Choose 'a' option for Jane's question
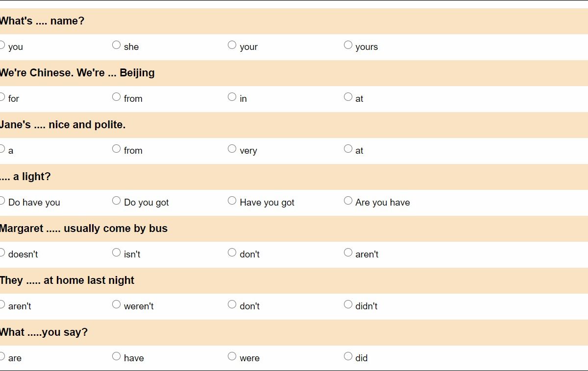 [2, 149]
